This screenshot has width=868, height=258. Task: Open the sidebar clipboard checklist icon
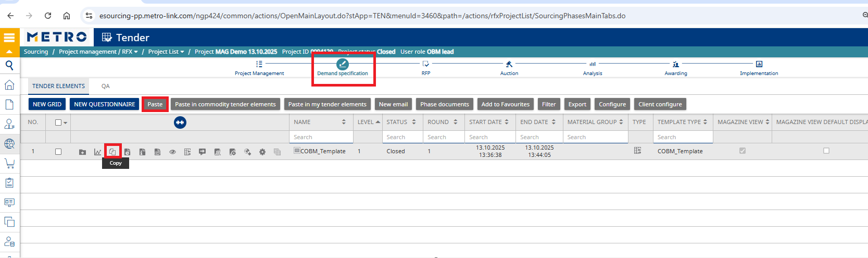(9, 183)
